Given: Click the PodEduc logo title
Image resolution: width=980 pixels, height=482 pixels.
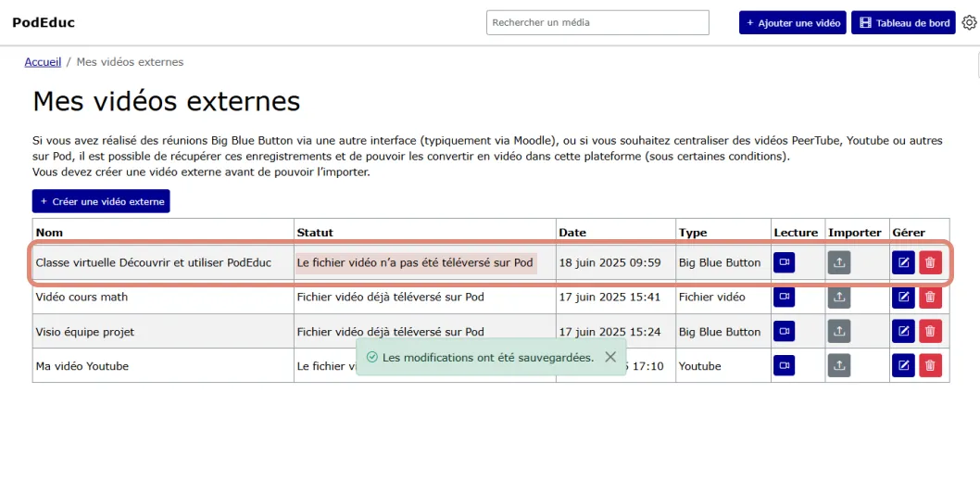Looking at the screenshot, I should tap(44, 23).
